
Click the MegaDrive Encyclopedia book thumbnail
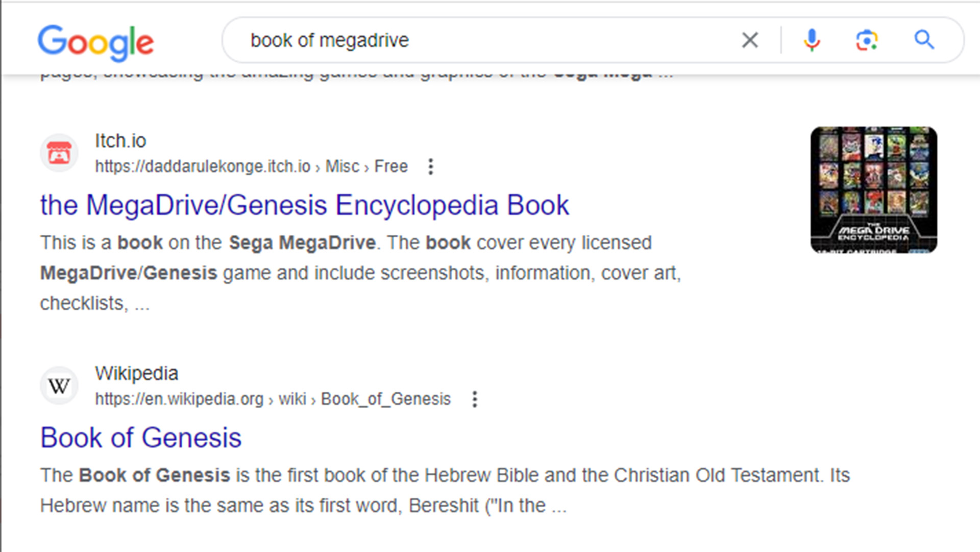(x=872, y=190)
